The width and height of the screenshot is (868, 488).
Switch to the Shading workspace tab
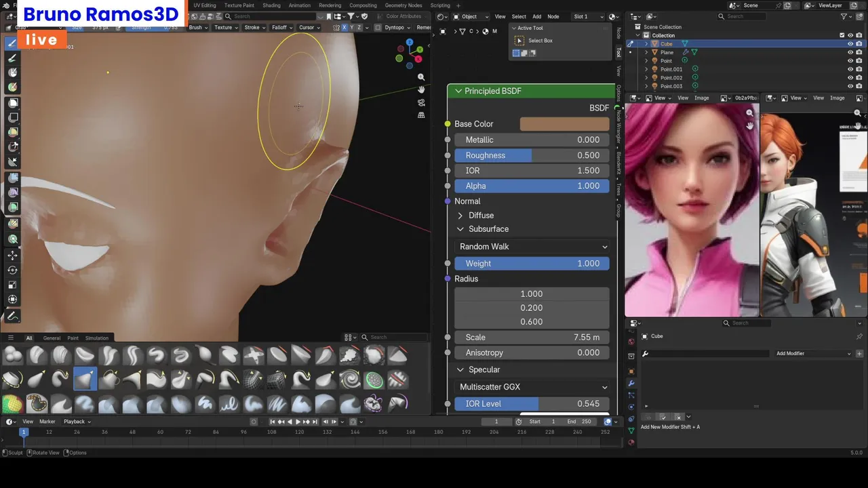click(271, 5)
